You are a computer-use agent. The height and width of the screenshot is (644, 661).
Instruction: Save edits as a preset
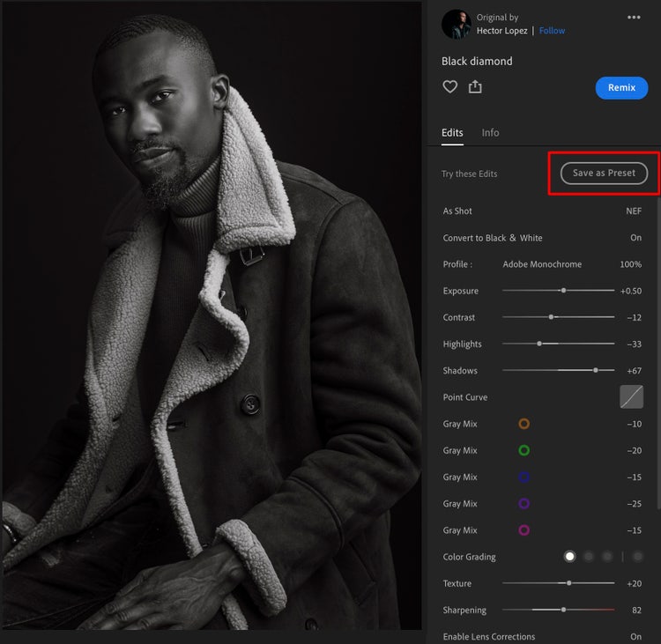click(x=604, y=174)
